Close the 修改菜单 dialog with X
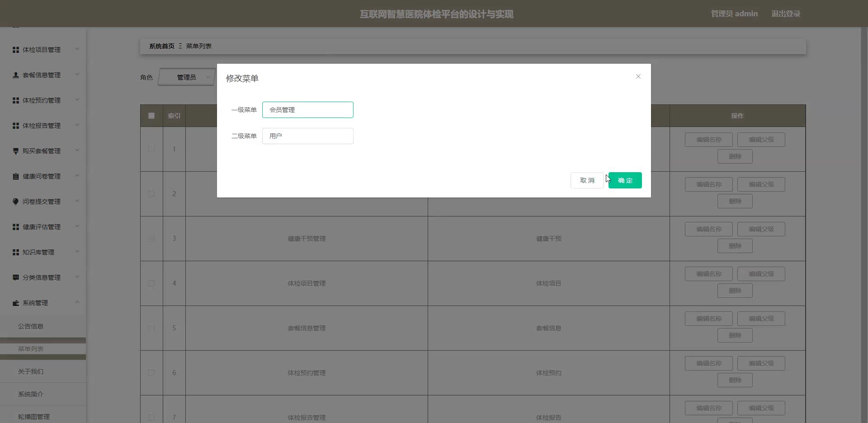This screenshot has width=868, height=423. (x=638, y=76)
